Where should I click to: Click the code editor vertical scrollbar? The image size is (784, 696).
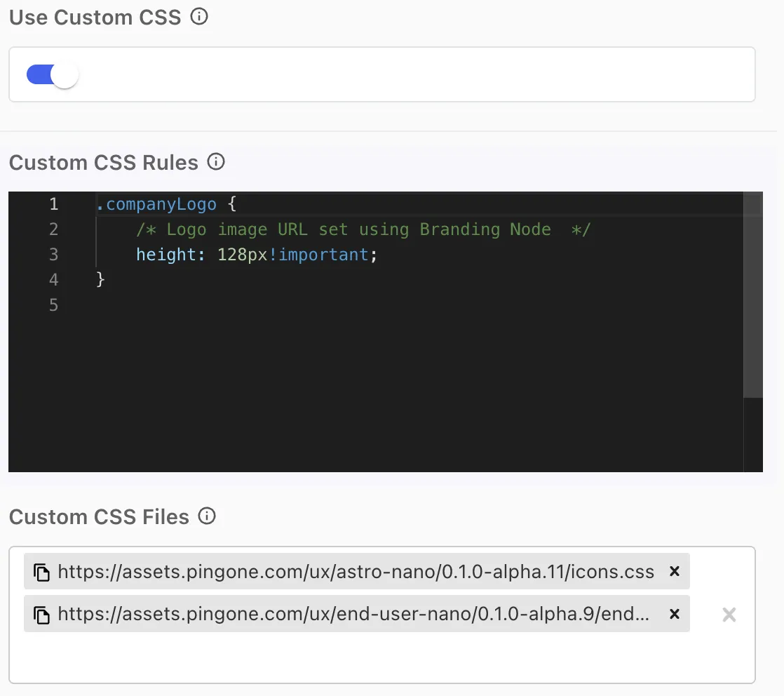click(x=752, y=295)
